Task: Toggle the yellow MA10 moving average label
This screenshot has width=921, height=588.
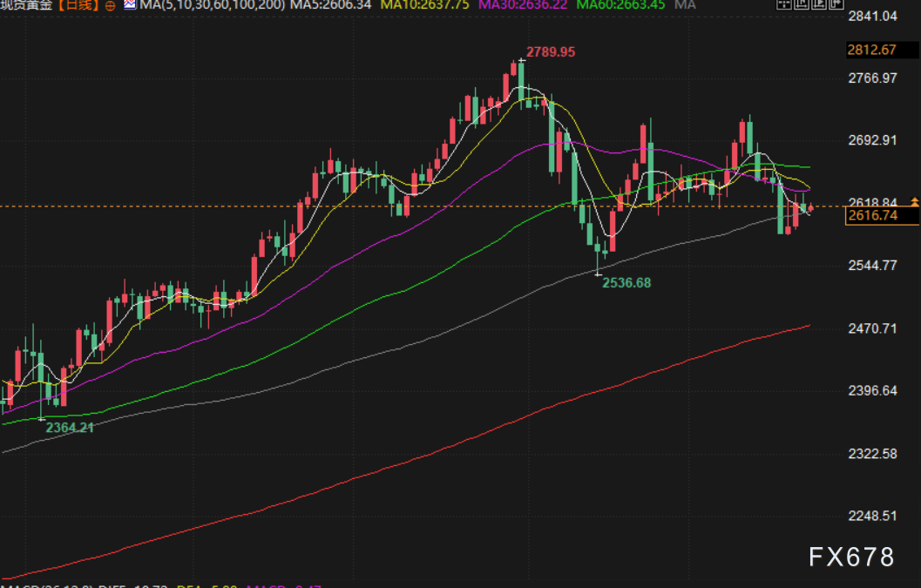Action: pyautogui.click(x=424, y=4)
